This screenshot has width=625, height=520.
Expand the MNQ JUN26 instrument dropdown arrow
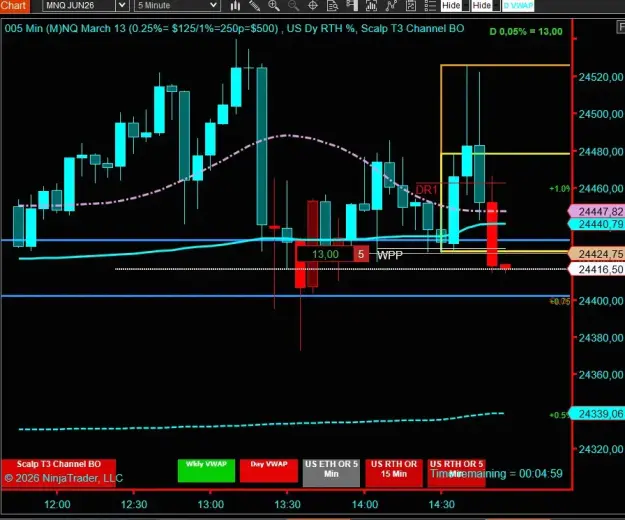(x=122, y=6)
